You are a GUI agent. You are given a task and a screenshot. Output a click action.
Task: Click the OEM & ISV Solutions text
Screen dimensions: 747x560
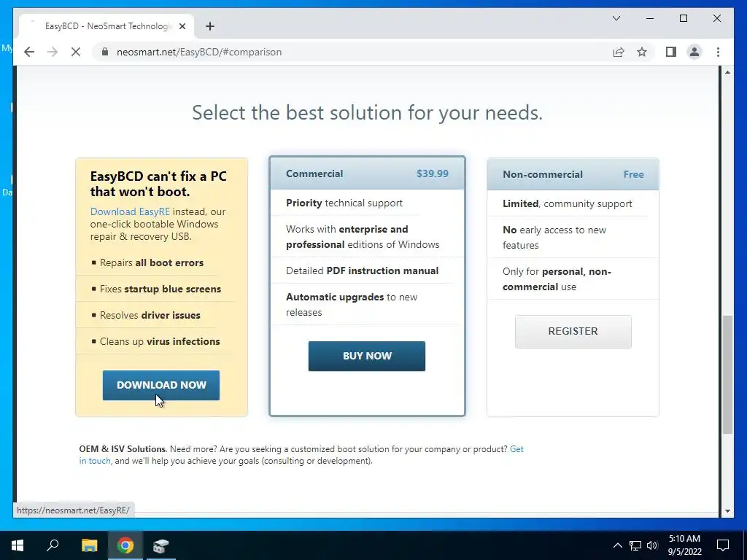(123, 449)
